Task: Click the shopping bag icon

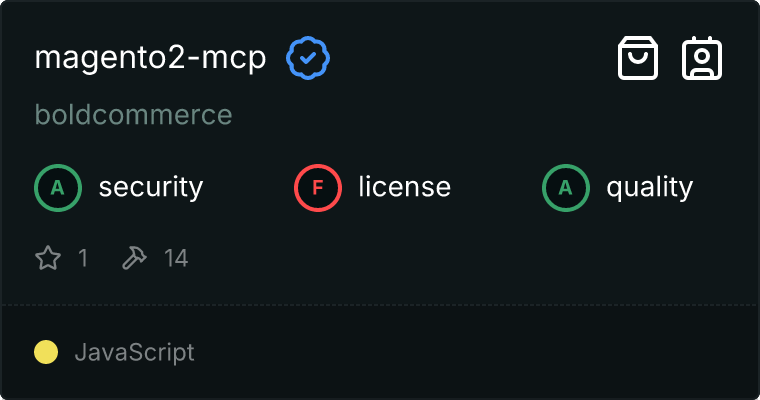Action: pyautogui.click(x=637, y=58)
